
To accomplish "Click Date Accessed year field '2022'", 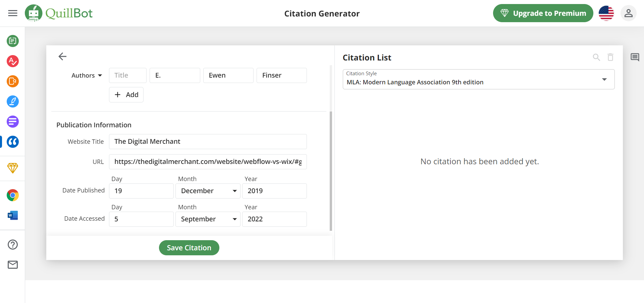I will [x=274, y=219].
